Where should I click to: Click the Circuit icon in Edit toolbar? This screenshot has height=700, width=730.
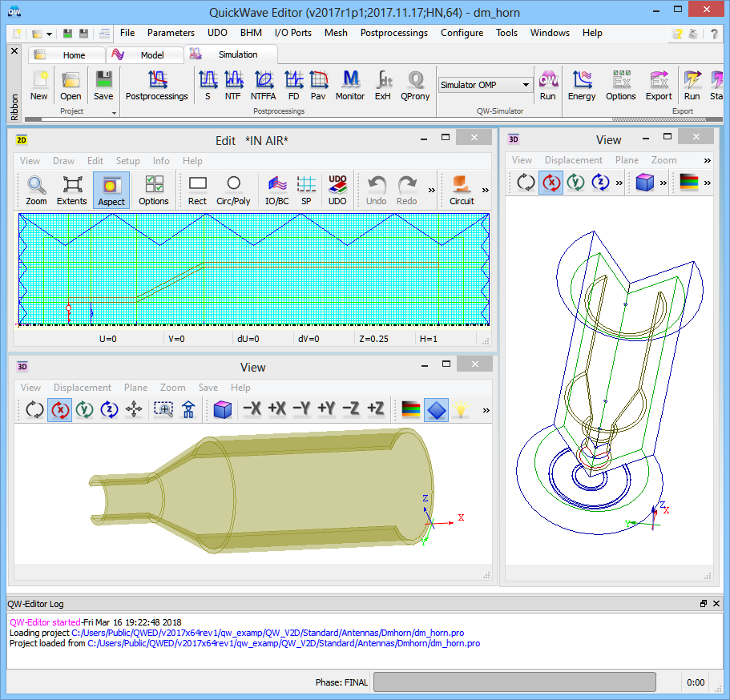click(x=462, y=191)
